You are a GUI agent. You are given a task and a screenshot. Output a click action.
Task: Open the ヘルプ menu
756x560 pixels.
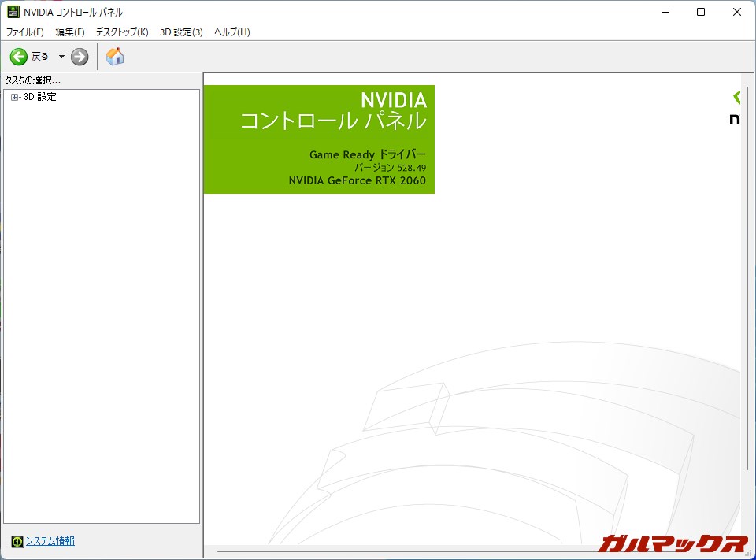point(231,32)
